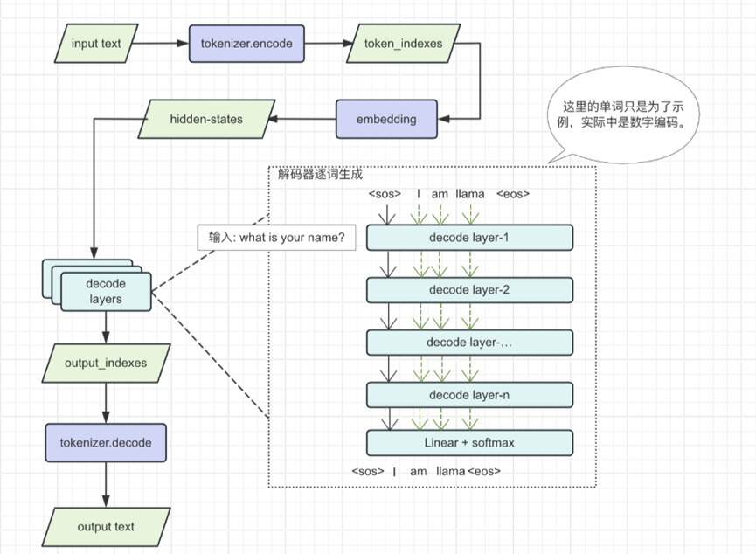This screenshot has width=756, height=554.
Task: Select the 'input text' parallelogram shape
Action: pyautogui.click(x=97, y=44)
